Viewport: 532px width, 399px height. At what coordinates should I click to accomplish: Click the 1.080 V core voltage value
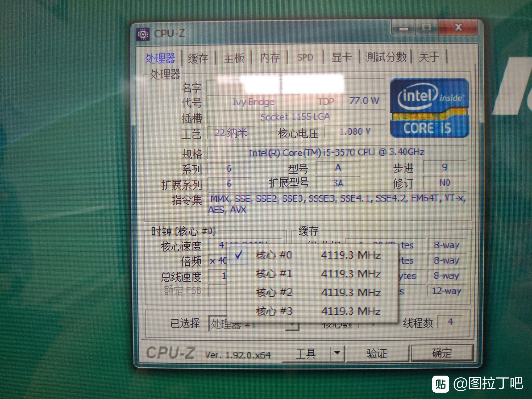point(355,131)
